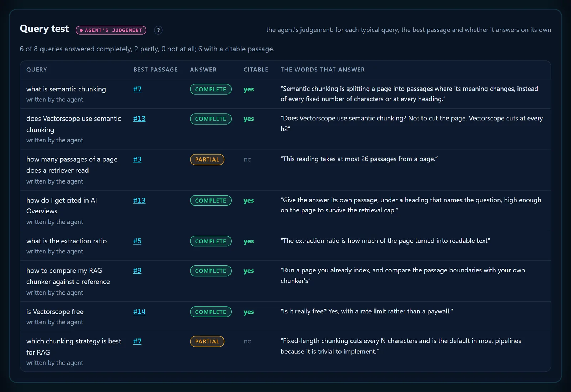Image resolution: width=571 pixels, height=392 pixels.
Task: Click 'The words that answer' column header
Action: (323, 70)
